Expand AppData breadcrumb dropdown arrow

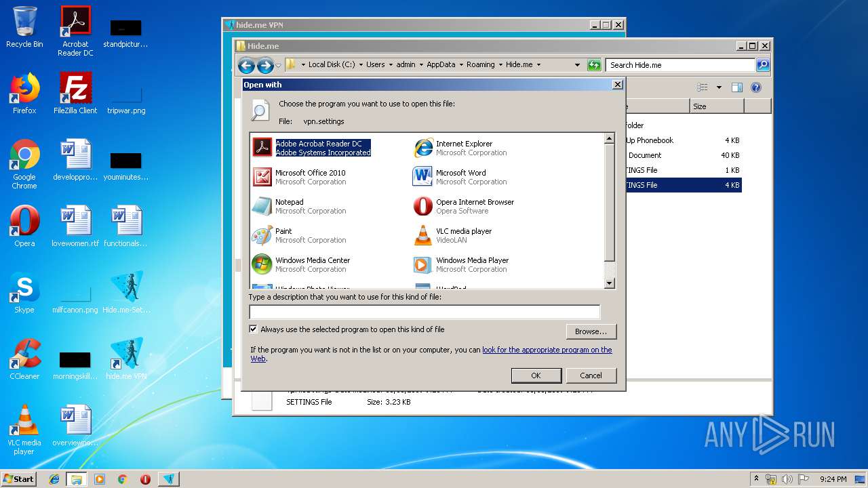click(x=460, y=65)
